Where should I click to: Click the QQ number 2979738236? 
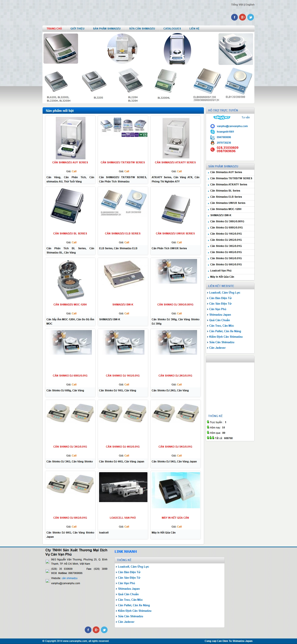[224, 143]
